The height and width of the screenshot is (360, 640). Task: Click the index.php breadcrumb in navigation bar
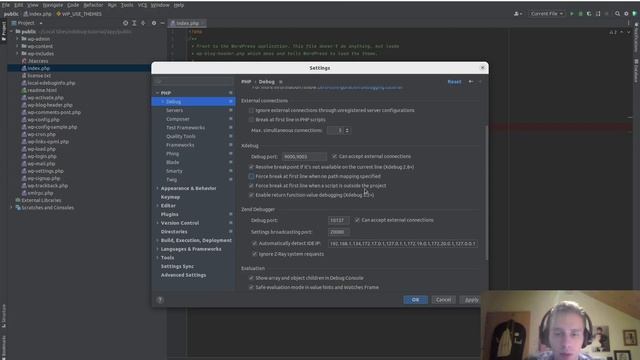38,14
